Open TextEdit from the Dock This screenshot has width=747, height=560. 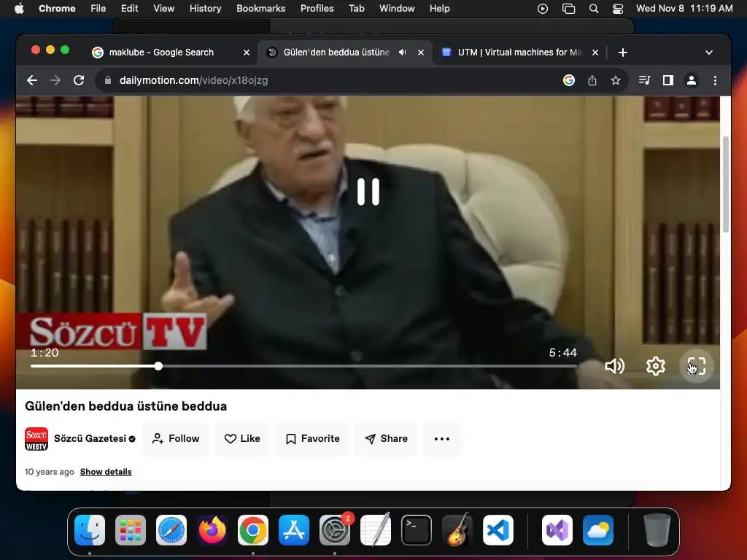(376, 530)
